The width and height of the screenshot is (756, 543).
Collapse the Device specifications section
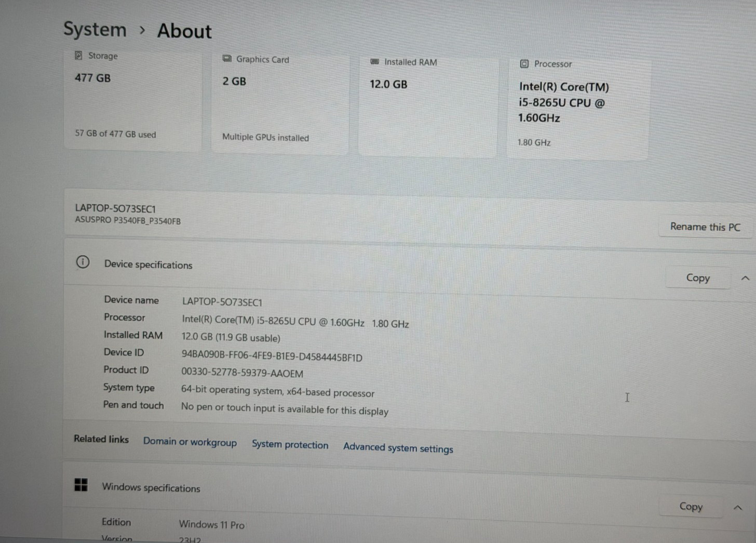pyautogui.click(x=745, y=279)
